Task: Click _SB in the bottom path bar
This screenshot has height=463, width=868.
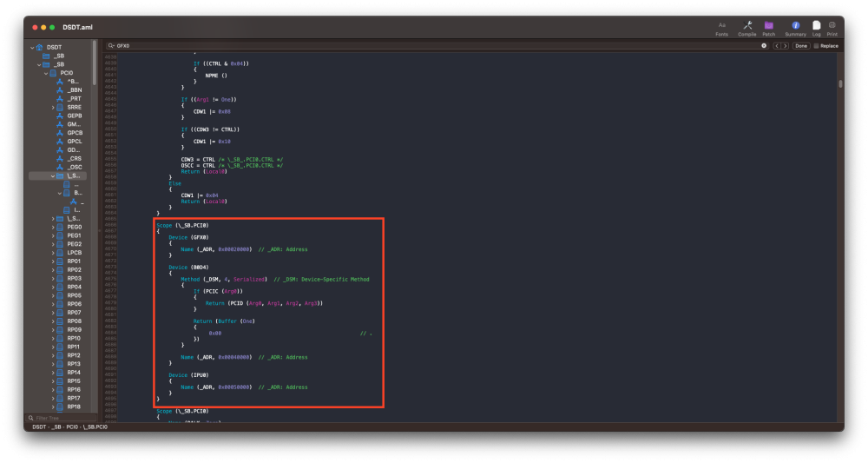Action: pyautogui.click(x=56, y=427)
